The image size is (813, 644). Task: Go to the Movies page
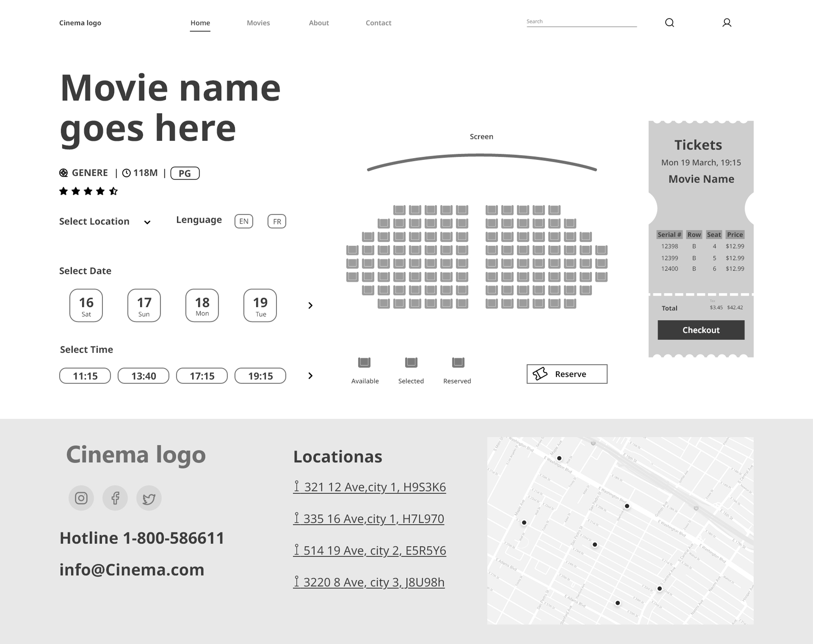pyautogui.click(x=258, y=23)
